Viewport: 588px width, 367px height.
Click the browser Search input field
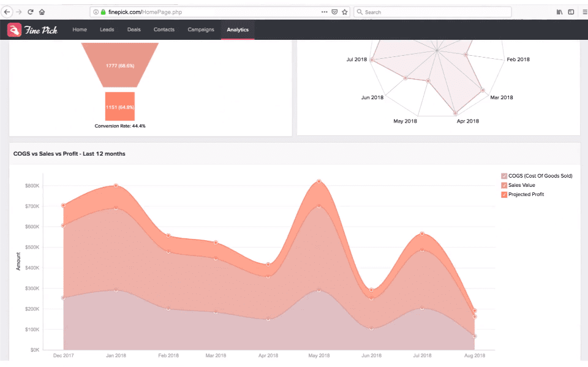point(435,12)
